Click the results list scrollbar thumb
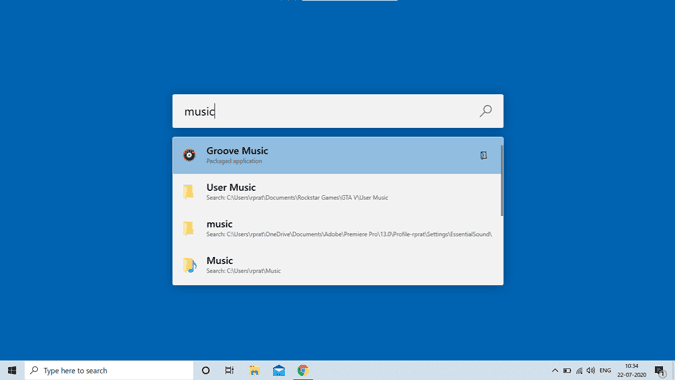The image size is (675, 380). (x=502, y=180)
